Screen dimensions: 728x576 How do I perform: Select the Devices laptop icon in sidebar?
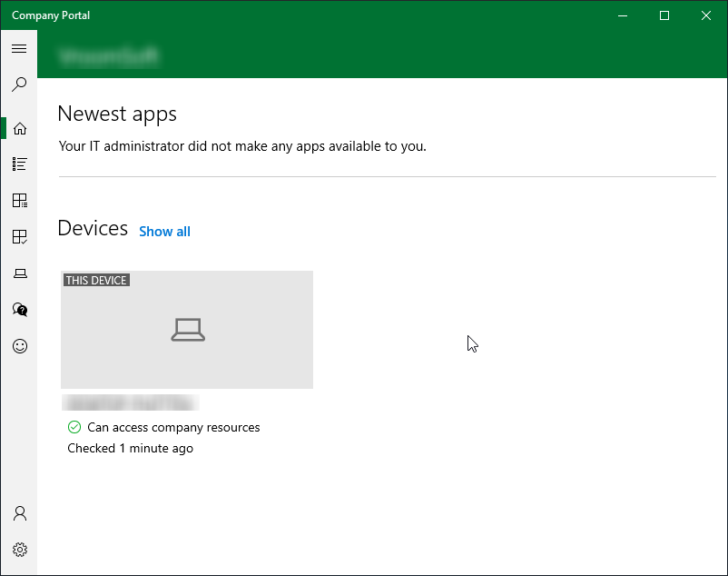(19, 273)
